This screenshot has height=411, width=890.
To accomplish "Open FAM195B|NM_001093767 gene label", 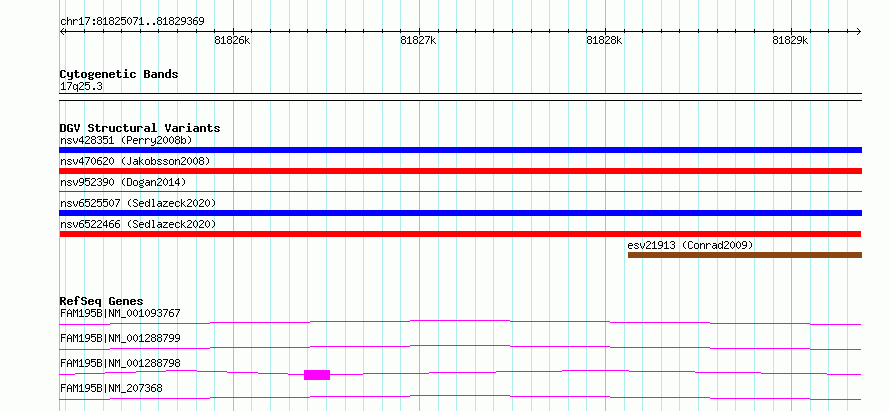I will 120,313.
